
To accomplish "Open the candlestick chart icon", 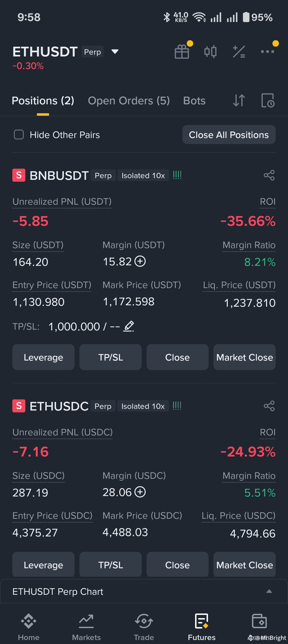I will pos(210,52).
